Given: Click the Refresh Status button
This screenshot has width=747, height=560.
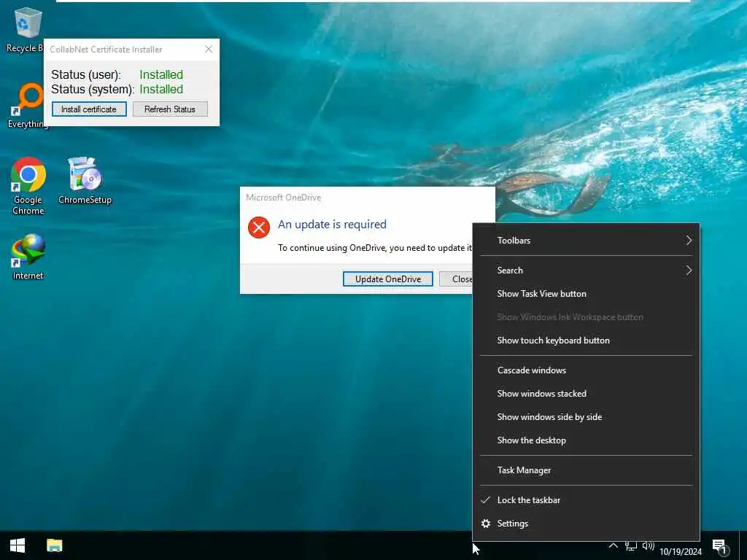Looking at the screenshot, I should pyautogui.click(x=170, y=109).
